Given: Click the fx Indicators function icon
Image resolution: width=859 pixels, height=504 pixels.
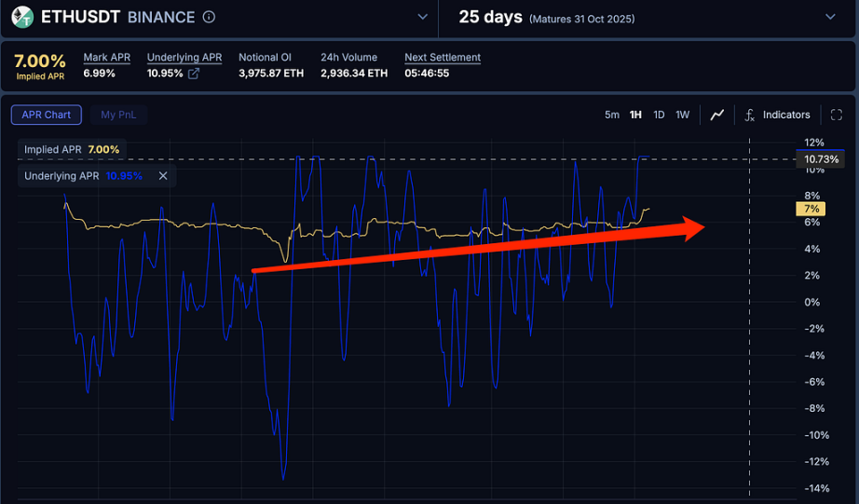Looking at the screenshot, I should (x=750, y=115).
